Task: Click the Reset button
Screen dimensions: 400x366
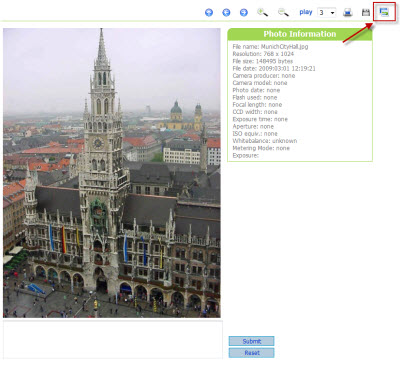Action: [x=252, y=353]
